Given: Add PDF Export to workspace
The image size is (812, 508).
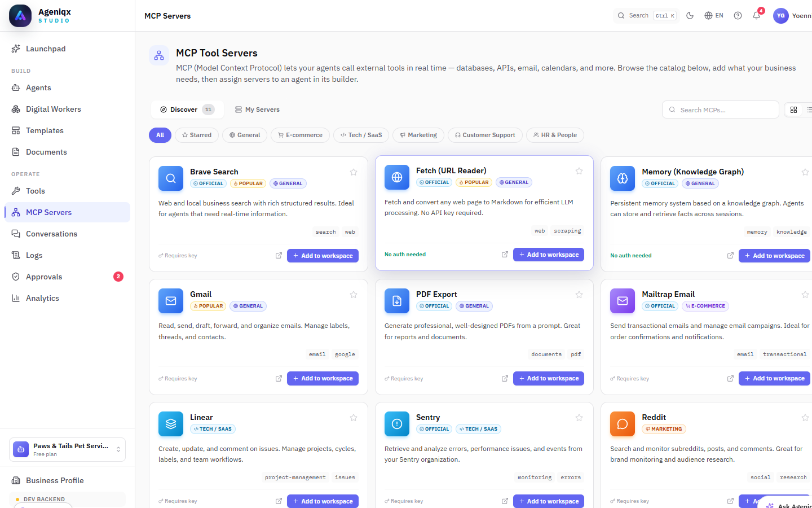Looking at the screenshot, I should pyautogui.click(x=549, y=378).
